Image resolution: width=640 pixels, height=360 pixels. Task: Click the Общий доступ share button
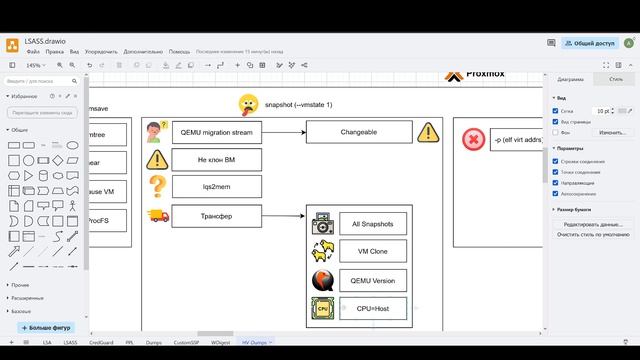(x=590, y=43)
